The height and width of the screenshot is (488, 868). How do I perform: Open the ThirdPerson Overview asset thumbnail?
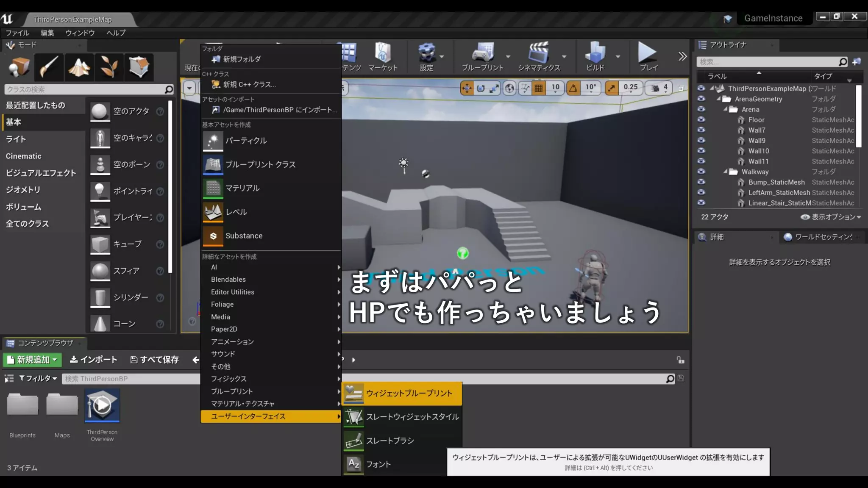[102, 406]
